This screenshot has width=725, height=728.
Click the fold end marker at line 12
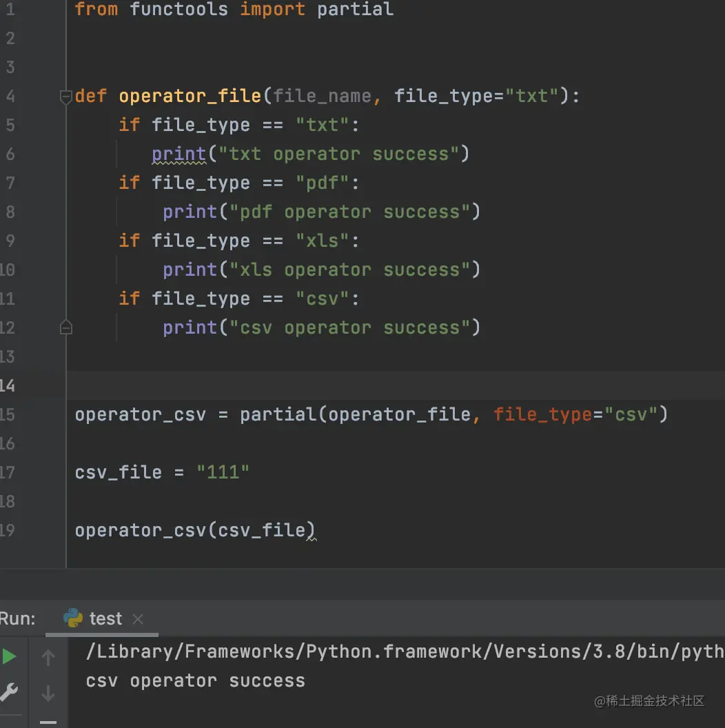click(x=66, y=327)
